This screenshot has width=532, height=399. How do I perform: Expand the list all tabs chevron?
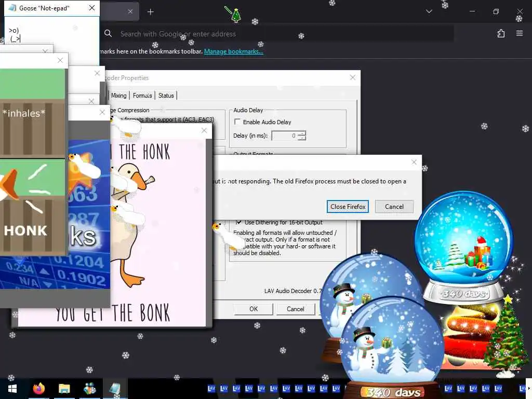(x=429, y=11)
